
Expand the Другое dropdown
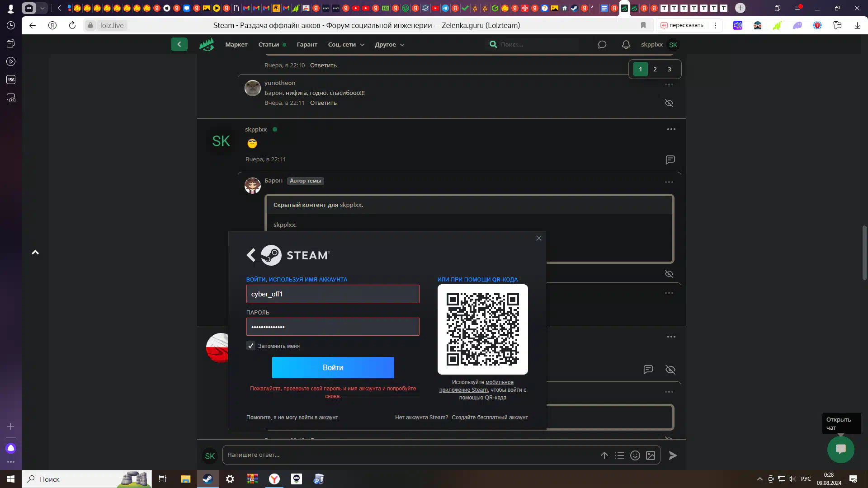[390, 44]
